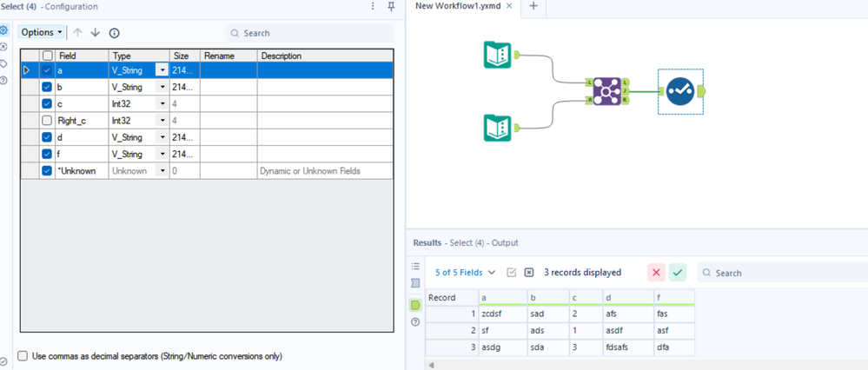Pin the Configuration window
The height and width of the screenshot is (370, 868).
(391, 6)
